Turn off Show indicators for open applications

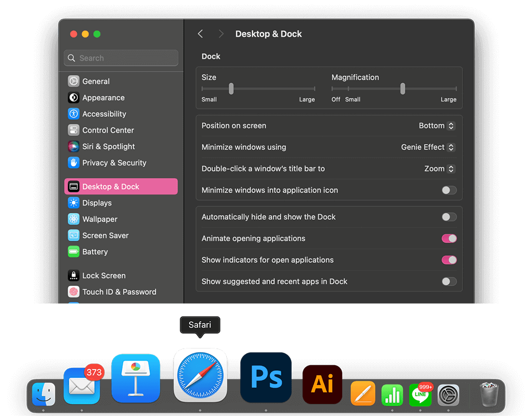click(x=449, y=260)
